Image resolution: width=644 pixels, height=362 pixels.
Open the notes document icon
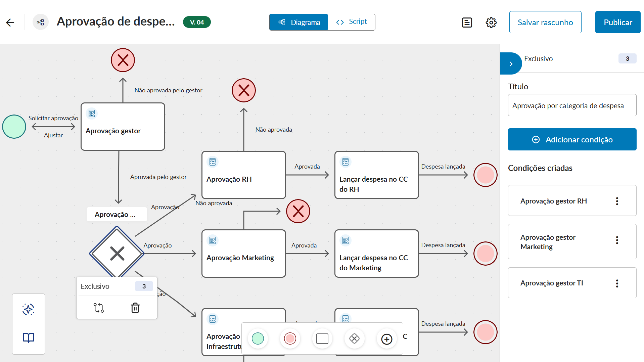pyautogui.click(x=467, y=22)
